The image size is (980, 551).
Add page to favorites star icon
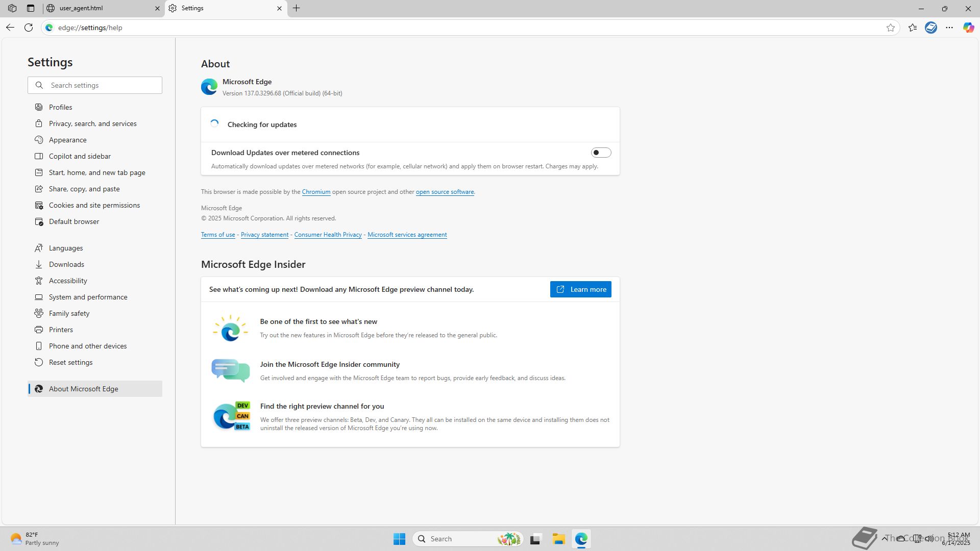click(891, 28)
